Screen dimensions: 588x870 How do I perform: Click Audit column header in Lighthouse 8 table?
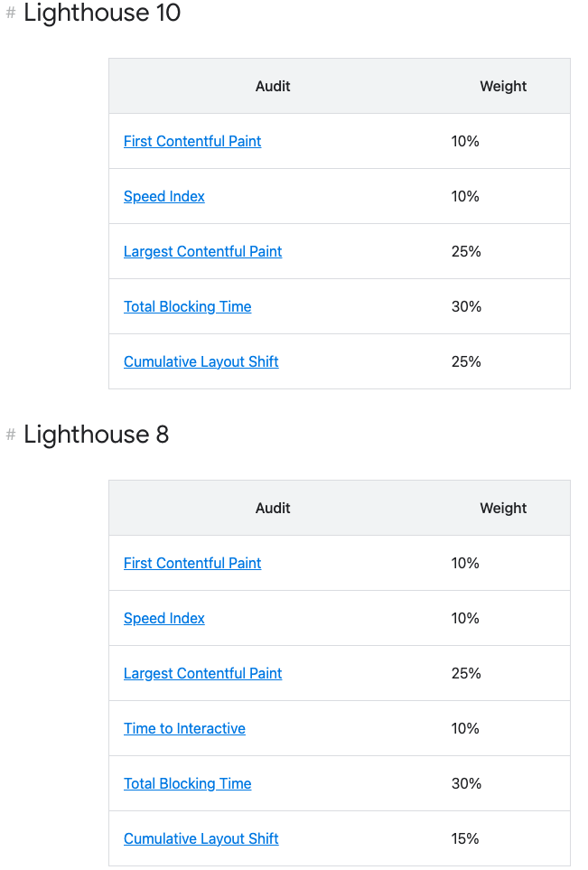tap(273, 508)
